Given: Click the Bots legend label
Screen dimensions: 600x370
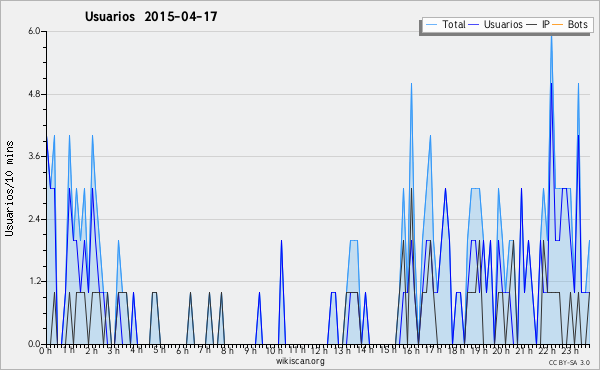Looking at the screenshot, I should (x=577, y=25).
